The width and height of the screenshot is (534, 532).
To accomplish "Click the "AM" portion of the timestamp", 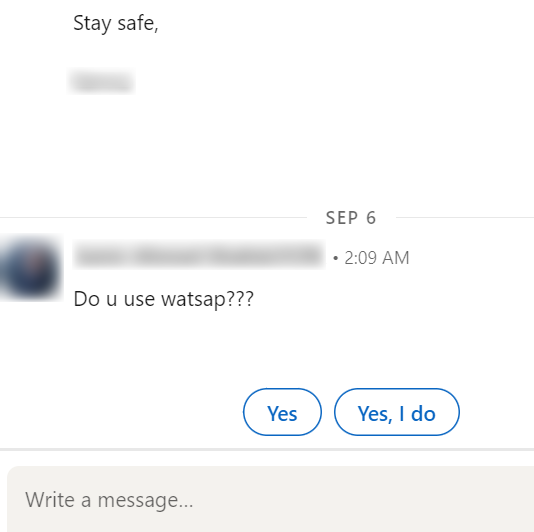I will (x=395, y=258).
